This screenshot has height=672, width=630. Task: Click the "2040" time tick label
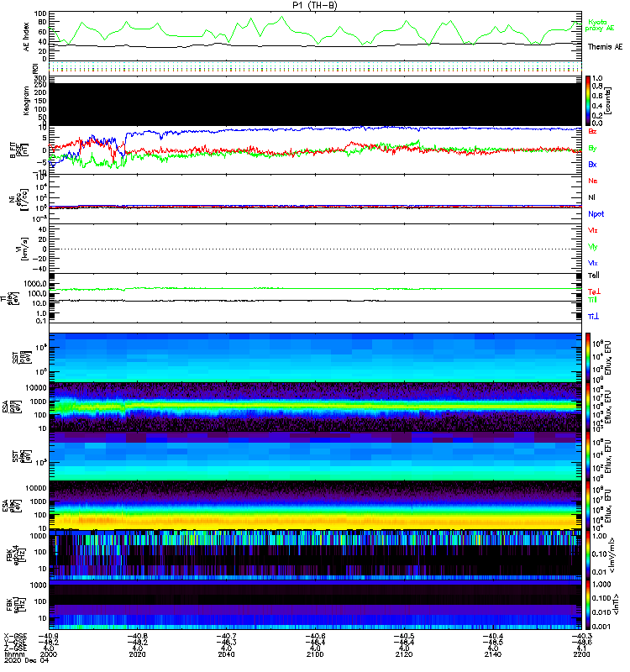pos(226,654)
